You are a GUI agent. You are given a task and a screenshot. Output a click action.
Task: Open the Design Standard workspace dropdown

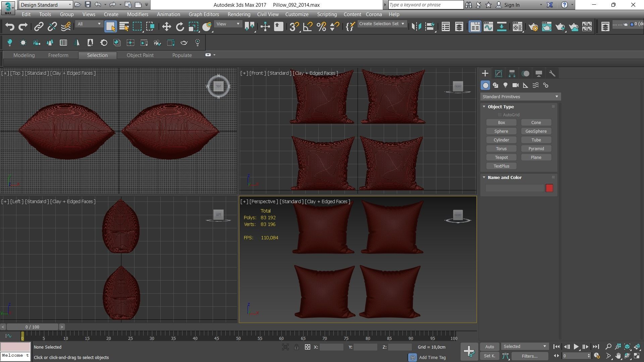46,5
